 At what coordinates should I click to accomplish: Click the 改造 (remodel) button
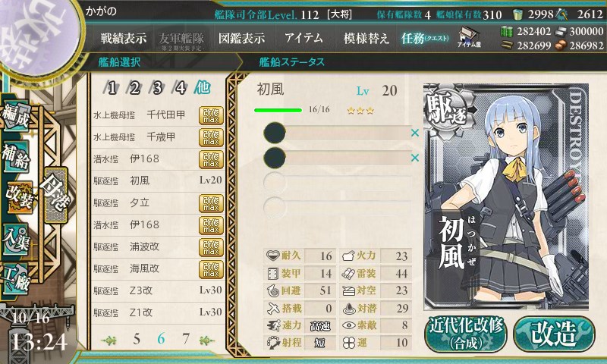[554, 334]
